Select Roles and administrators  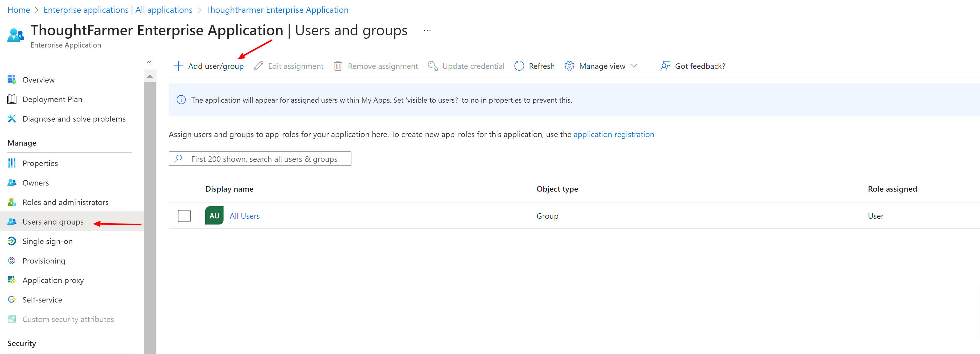click(65, 202)
